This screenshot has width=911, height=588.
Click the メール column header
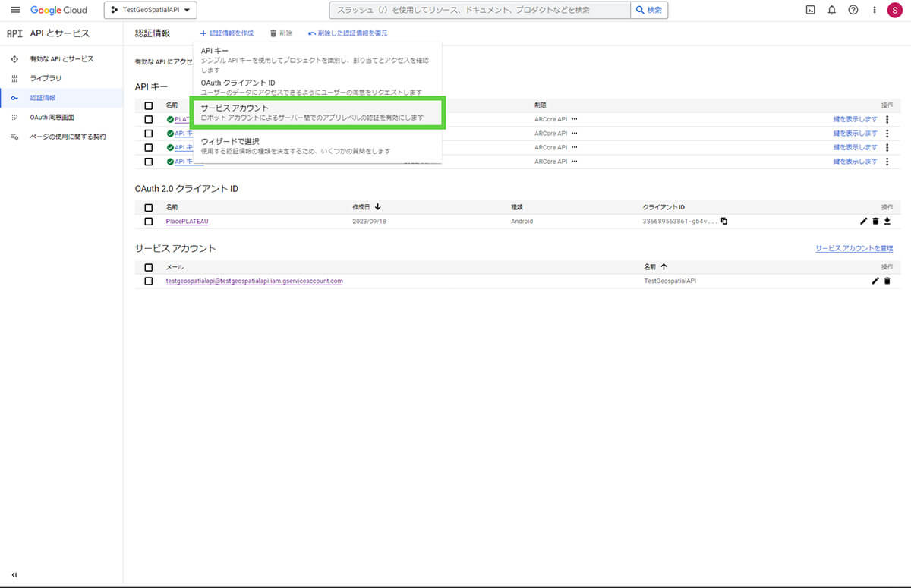175,267
